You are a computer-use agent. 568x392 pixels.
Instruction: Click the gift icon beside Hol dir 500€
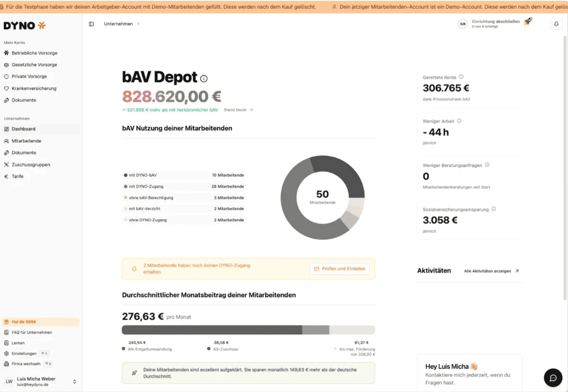pos(7,322)
